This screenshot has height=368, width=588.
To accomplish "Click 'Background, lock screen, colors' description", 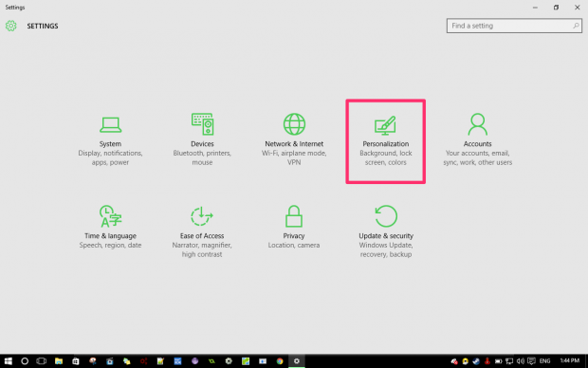I will tap(385, 157).
